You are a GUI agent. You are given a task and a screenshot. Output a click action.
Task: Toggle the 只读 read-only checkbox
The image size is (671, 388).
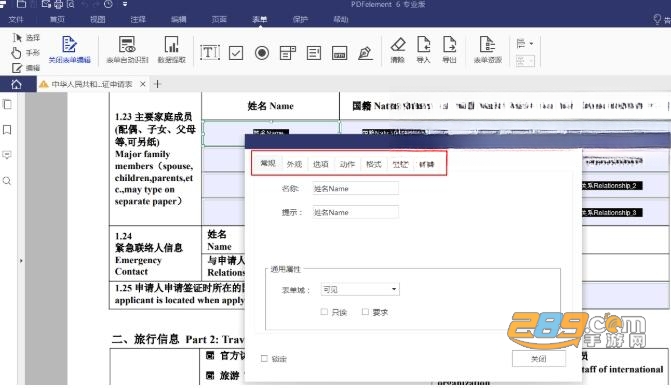(324, 312)
